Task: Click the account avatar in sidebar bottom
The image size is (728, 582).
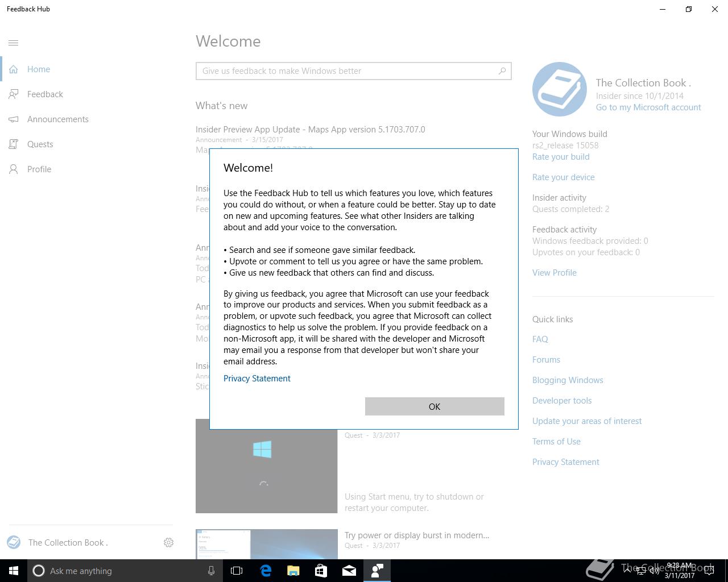Action: pos(14,543)
